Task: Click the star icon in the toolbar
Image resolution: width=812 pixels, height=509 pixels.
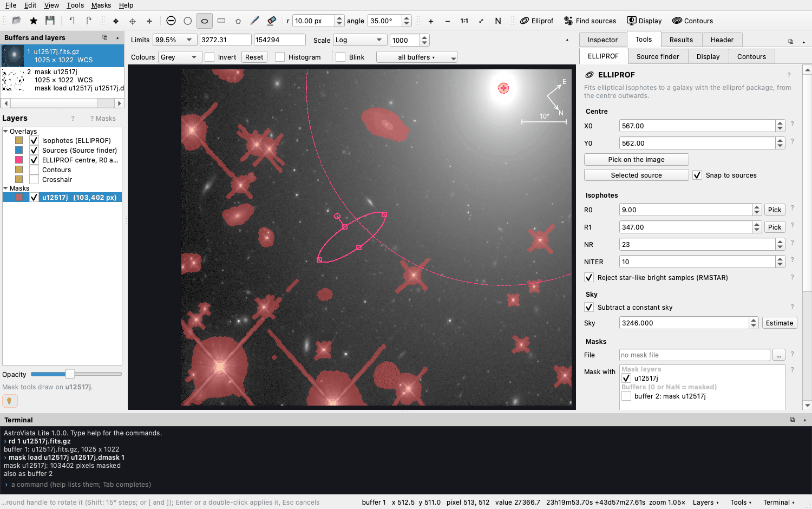Action: pyautogui.click(x=34, y=21)
